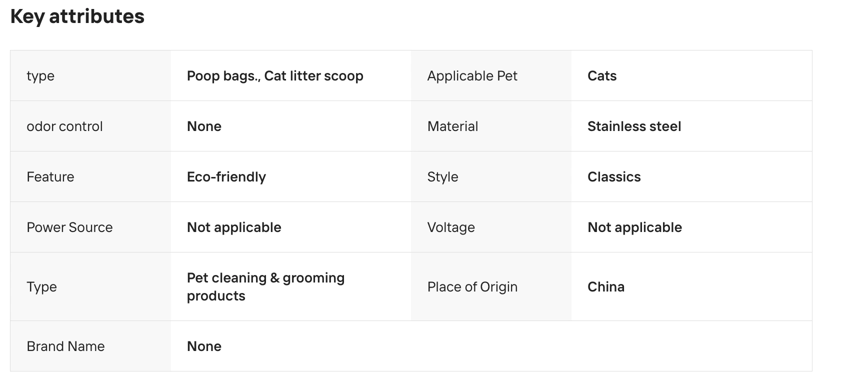Screen dimensions: 868x391
Task: Click the Power Source label
Action: tap(69, 227)
